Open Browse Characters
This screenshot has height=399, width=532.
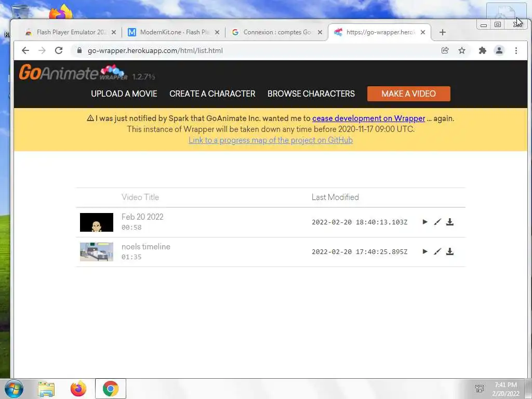[x=311, y=94]
